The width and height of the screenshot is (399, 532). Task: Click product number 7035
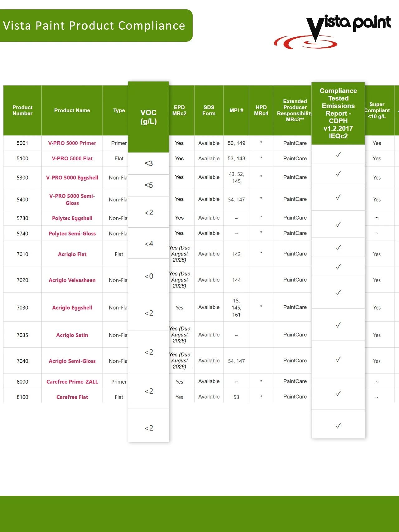[x=22, y=335]
